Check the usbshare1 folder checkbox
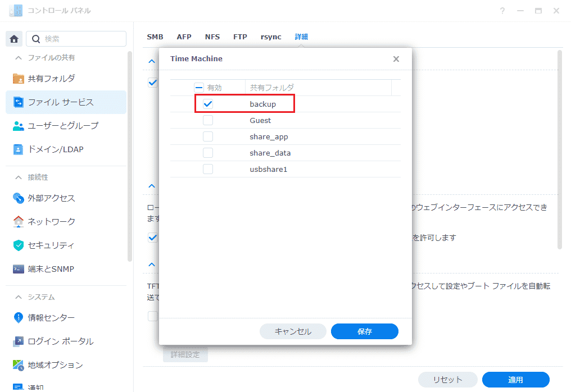571x392 pixels. pyautogui.click(x=208, y=169)
